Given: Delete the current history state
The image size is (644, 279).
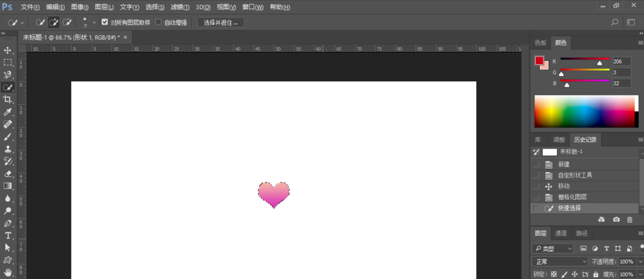Looking at the screenshot, I should (630, 220).
